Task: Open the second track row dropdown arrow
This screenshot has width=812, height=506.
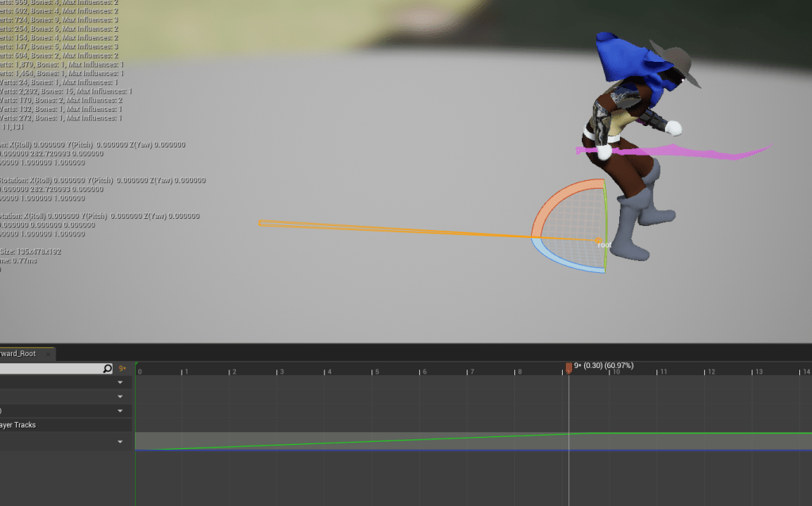Action: (x=121, y=397)
